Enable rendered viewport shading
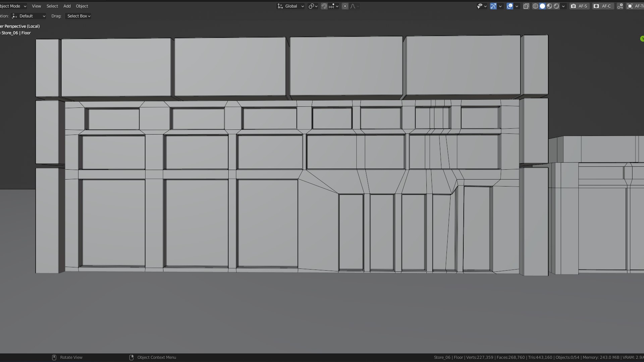 [x=556, y=6]
